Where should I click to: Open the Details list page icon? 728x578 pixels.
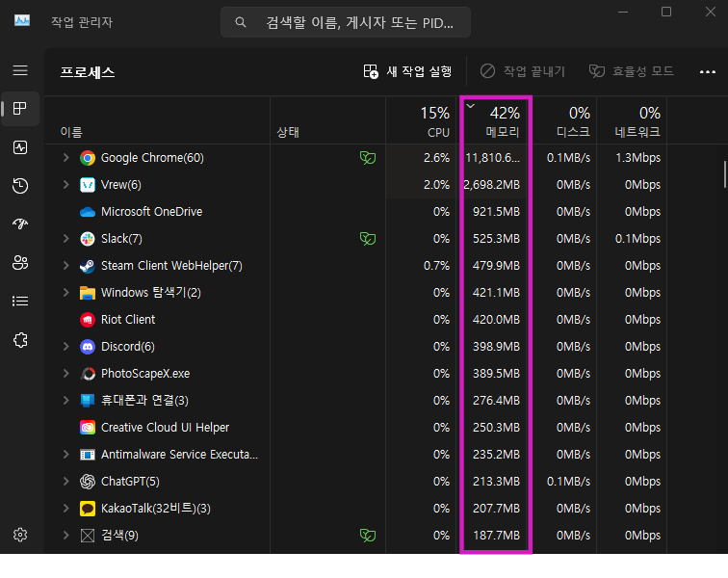20,302
